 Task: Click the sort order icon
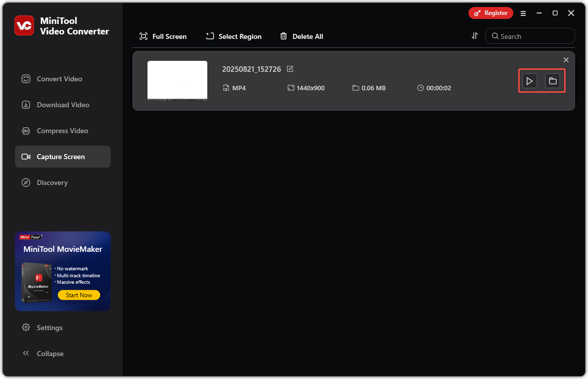[x=475, y=35]
